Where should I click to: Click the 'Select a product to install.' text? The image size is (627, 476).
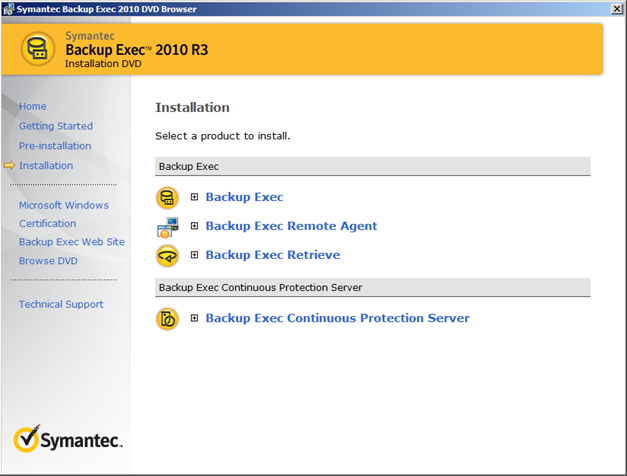coord(223,136)
